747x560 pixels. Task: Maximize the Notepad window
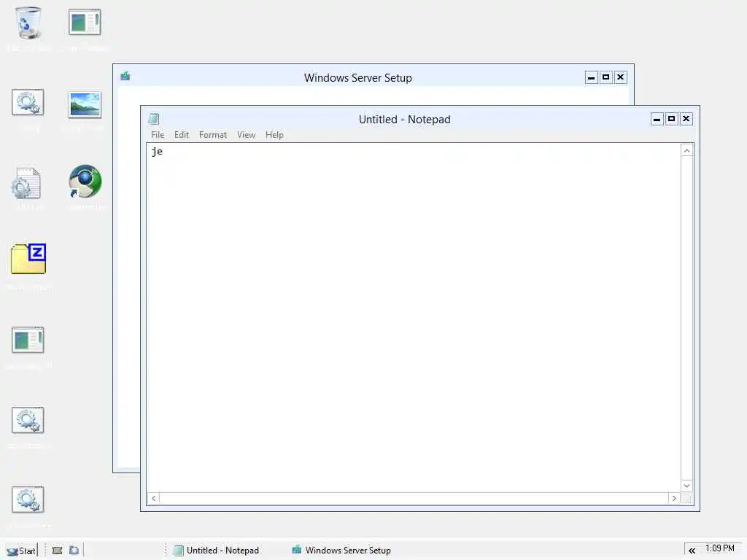[671, 119]
